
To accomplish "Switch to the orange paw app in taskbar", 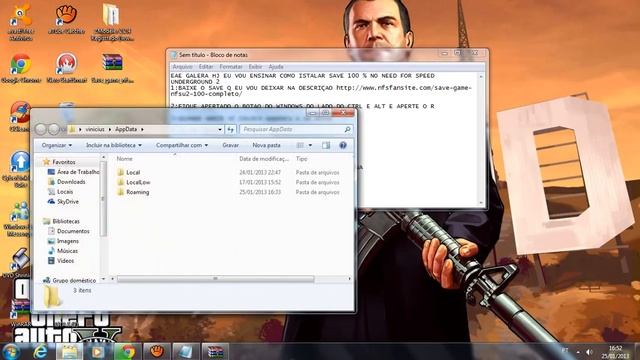I will [x=157, y=351].
